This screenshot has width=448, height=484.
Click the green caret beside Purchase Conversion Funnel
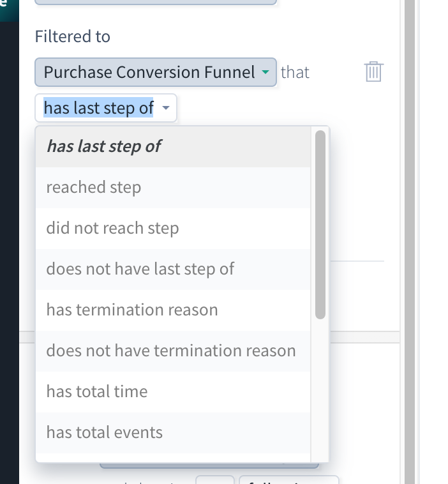point(265,72)
